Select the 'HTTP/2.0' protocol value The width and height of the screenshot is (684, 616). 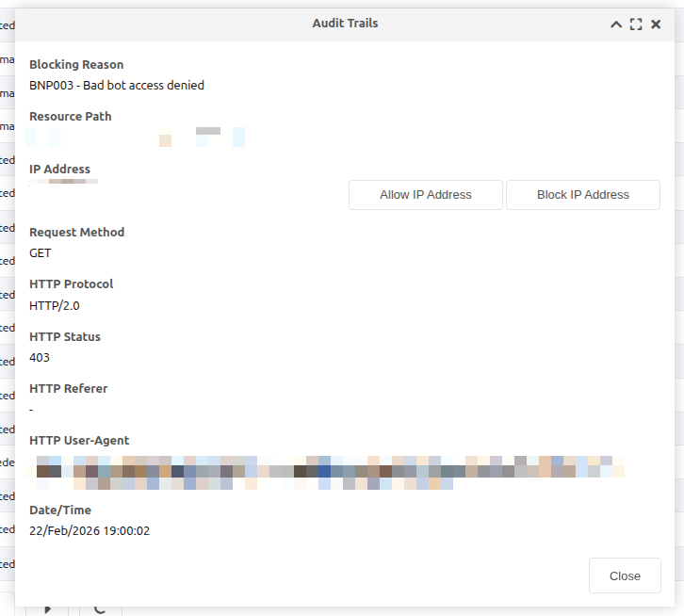point(55,306)
